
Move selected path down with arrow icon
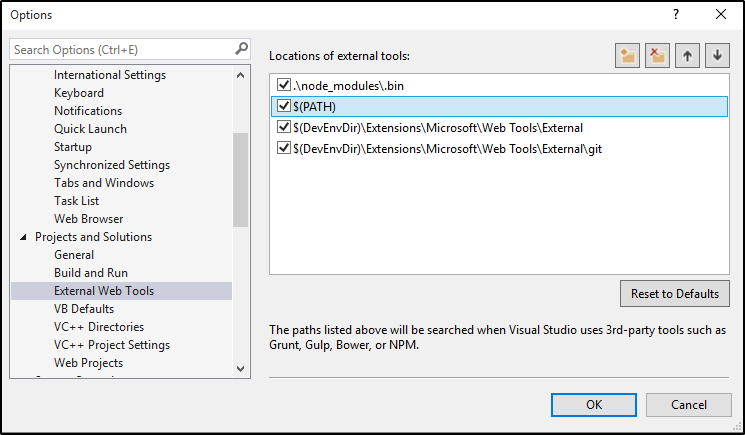[717, 56]
